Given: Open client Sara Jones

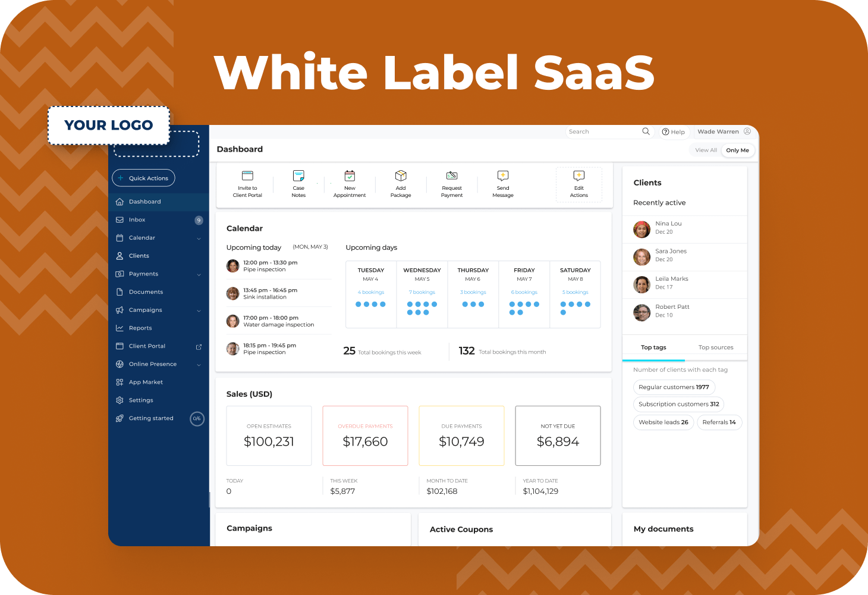Looking at the screenshot, I should coord(684,257).
